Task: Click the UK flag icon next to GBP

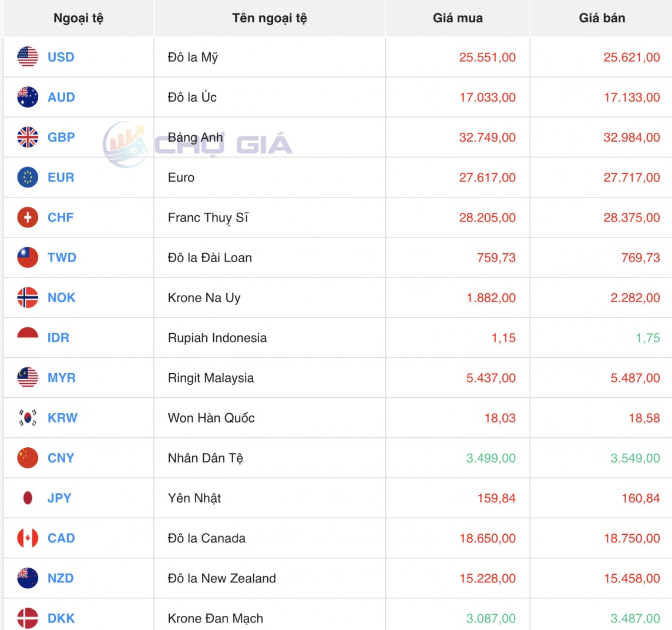Action: pos(27,137)
